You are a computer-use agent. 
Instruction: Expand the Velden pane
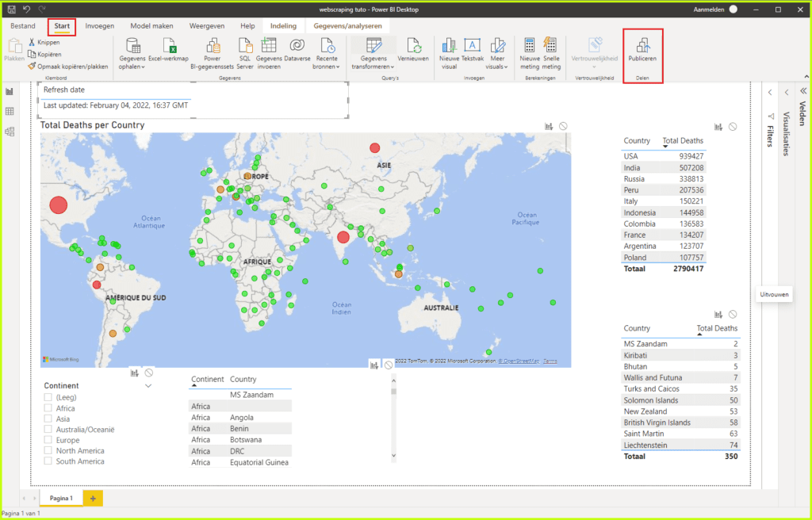[803, 91]
